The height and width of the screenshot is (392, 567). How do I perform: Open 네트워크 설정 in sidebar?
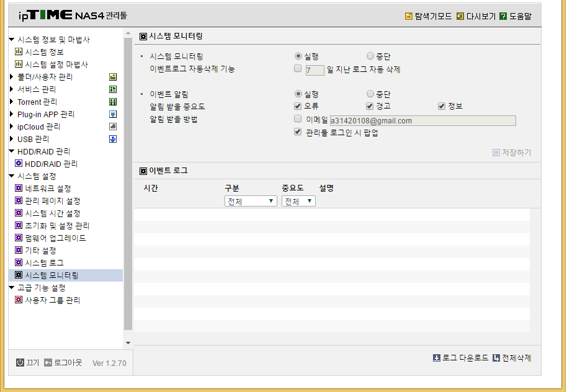coord(48,189)
